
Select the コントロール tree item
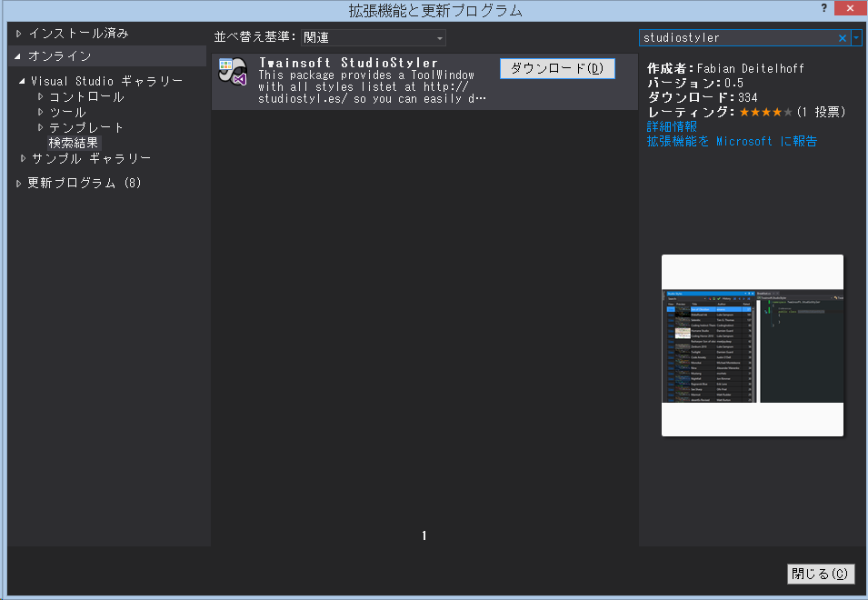(x=86, y=96)
